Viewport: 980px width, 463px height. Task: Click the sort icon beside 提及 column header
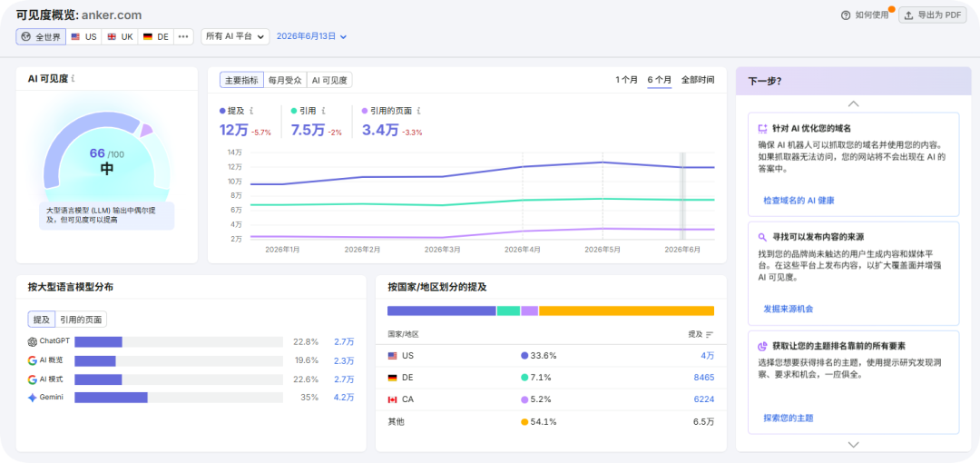click(710, 334)
